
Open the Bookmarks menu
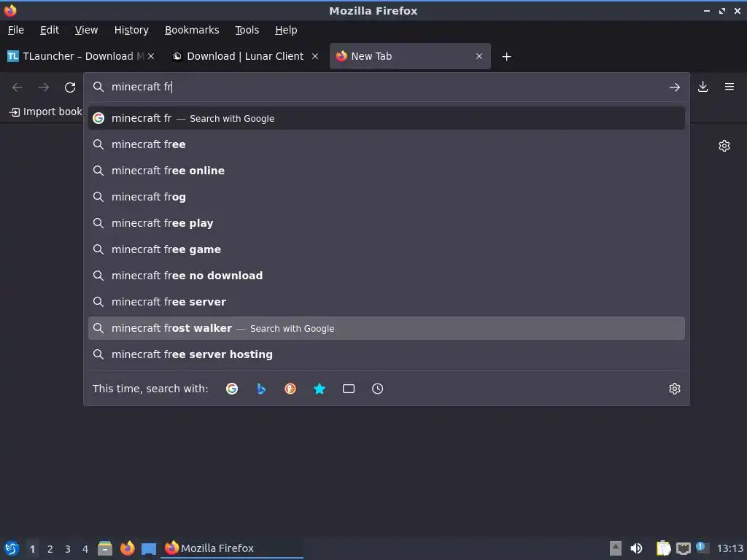point(192,30)
